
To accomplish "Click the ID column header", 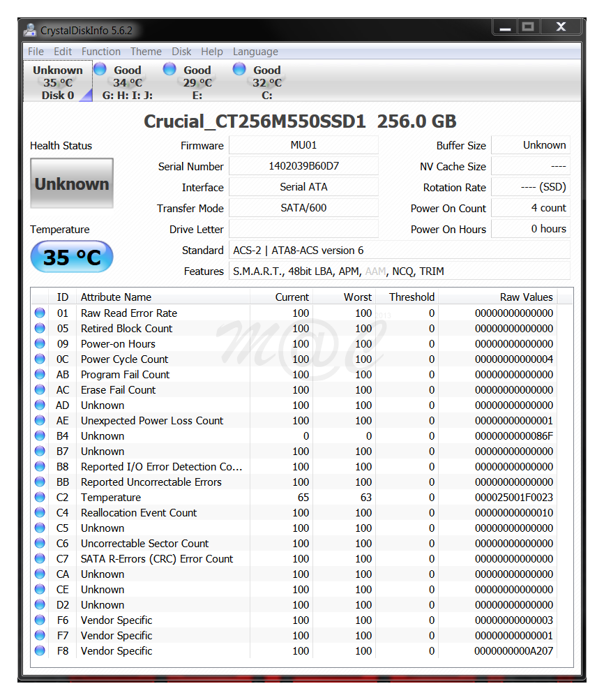I will coord(63,297).
